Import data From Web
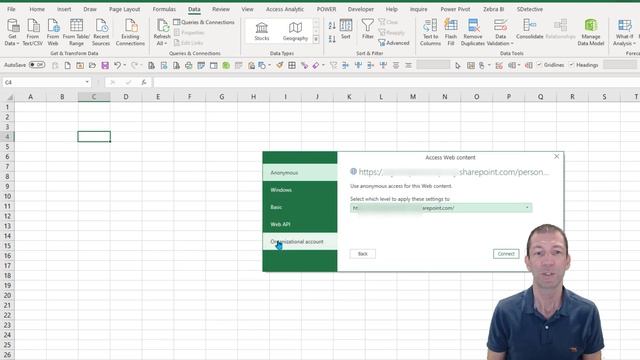This screenshot has width=640, height=360. 53,32
